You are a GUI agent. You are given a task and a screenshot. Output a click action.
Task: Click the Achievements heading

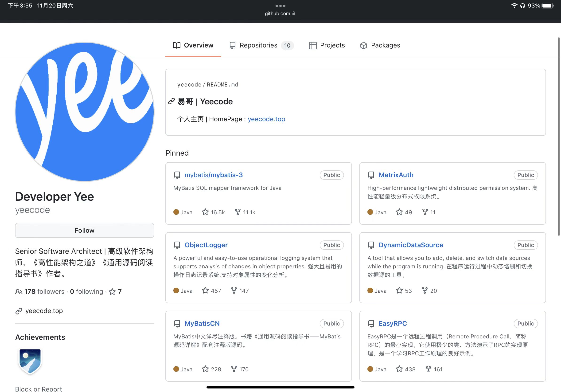tap(40, 337)
